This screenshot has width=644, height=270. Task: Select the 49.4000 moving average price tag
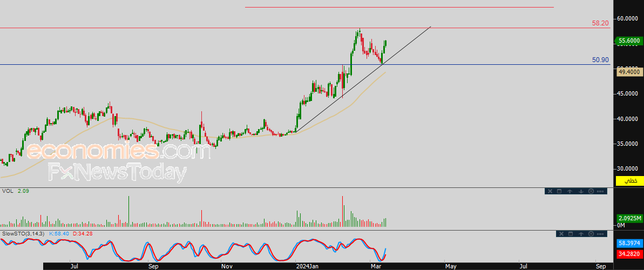click(628, 71)
